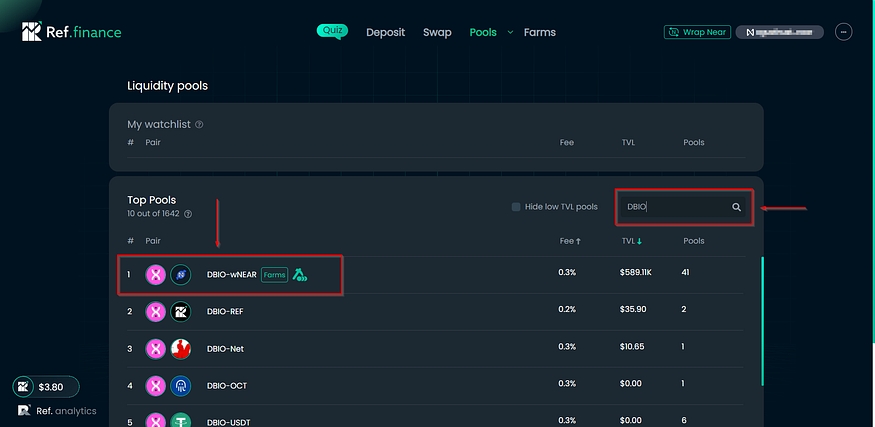875x427 pixels.
Task: Open the Quiz badge
Action: click(x=333, y=31)
